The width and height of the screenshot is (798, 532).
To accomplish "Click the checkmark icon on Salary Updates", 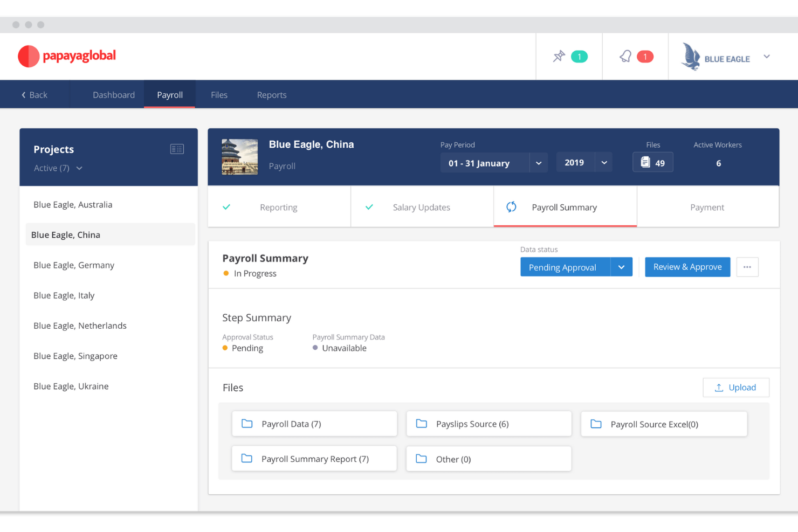I will coord(369,206).
